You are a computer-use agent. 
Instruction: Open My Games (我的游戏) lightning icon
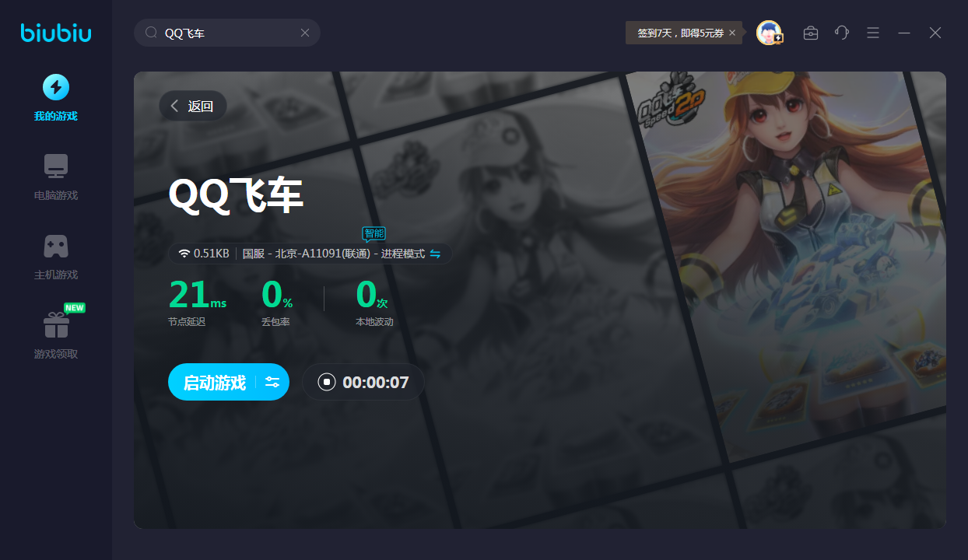tap(56, 87)
